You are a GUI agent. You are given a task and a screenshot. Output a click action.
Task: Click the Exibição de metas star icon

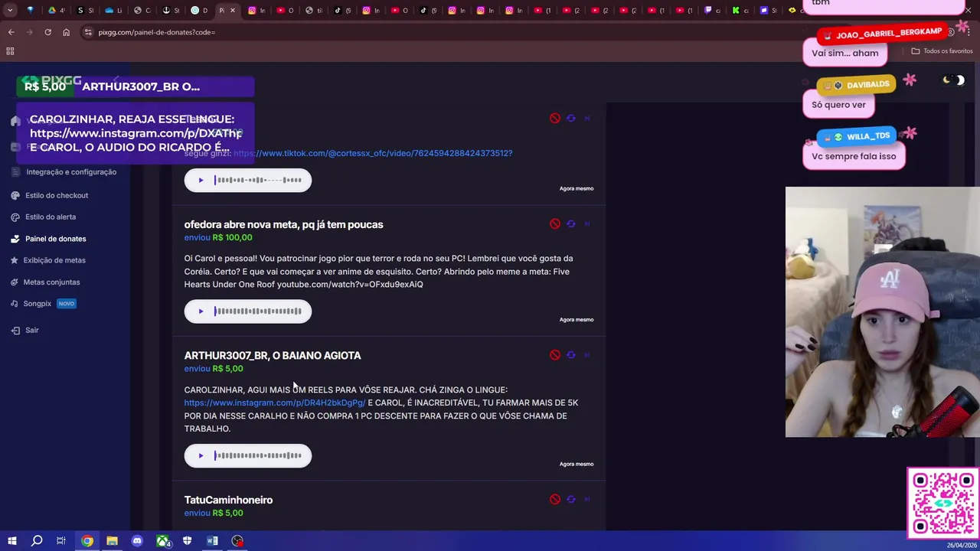pyautogui.click(x=15, y=260)
